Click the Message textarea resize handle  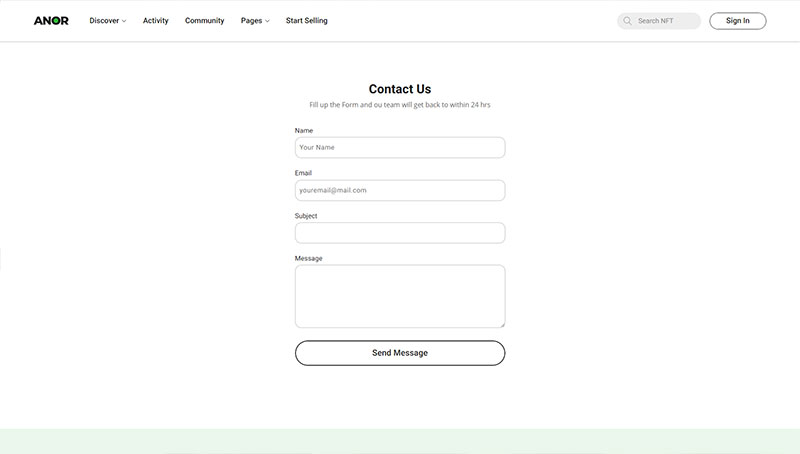(502, 324)
